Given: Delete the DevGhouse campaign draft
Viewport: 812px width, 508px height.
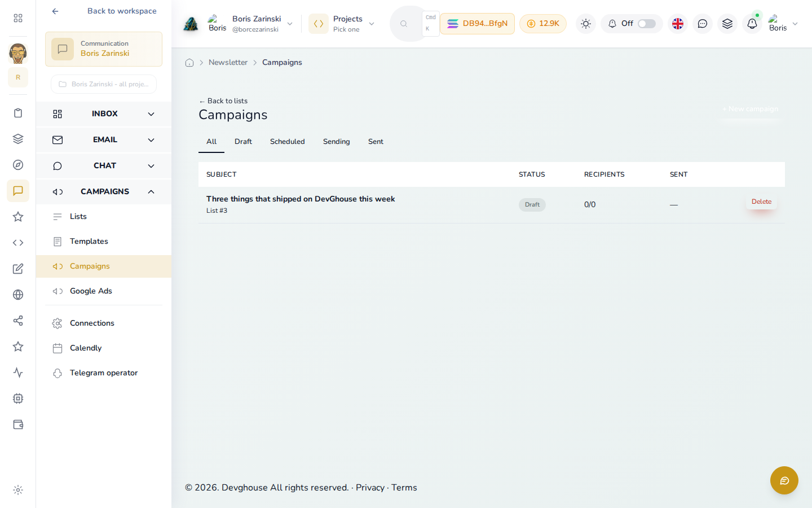Looking at the screenshot, I should tap(761, 202).
